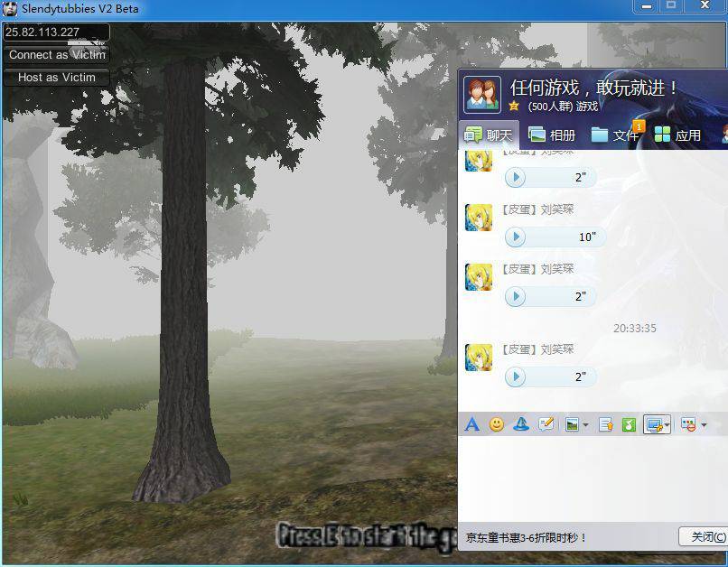The image size is (728, 567).
Task: Expand the message blocking dropdown arrow
Action: tap(704, 425)
